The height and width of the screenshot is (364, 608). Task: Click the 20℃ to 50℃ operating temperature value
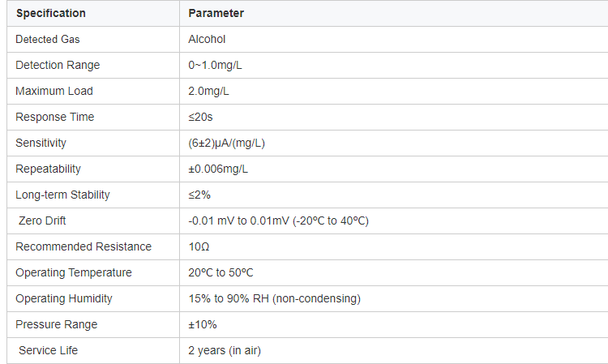(221, 272)
